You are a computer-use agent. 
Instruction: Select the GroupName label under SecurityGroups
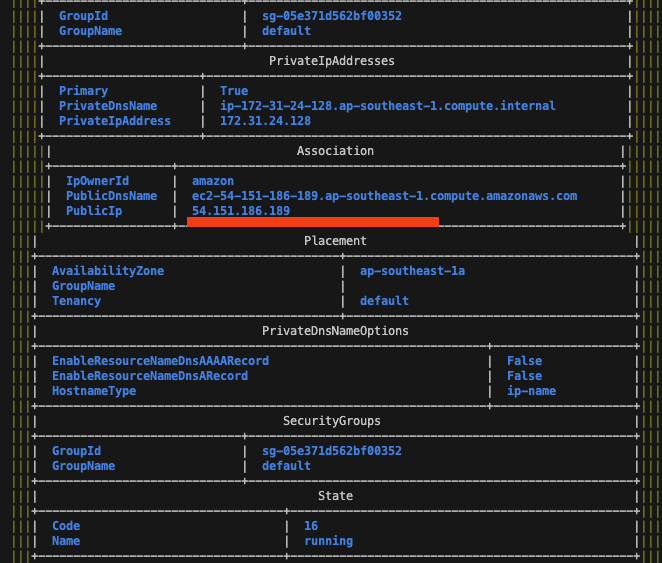[x=84, y=466]
